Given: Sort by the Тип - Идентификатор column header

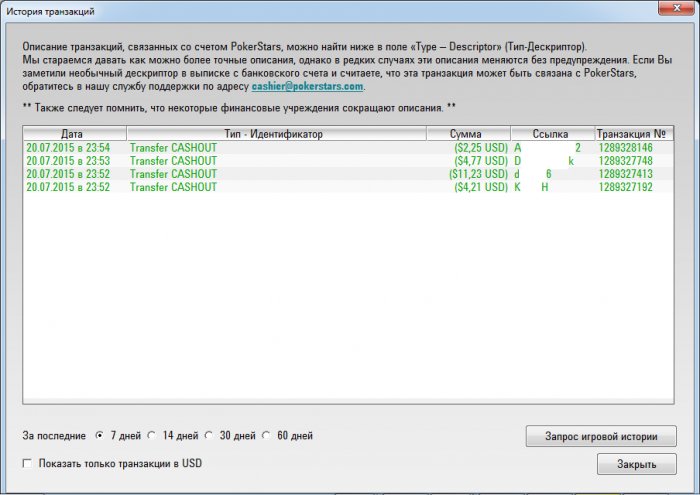Looking at the screenshot, I should point(276,134).
